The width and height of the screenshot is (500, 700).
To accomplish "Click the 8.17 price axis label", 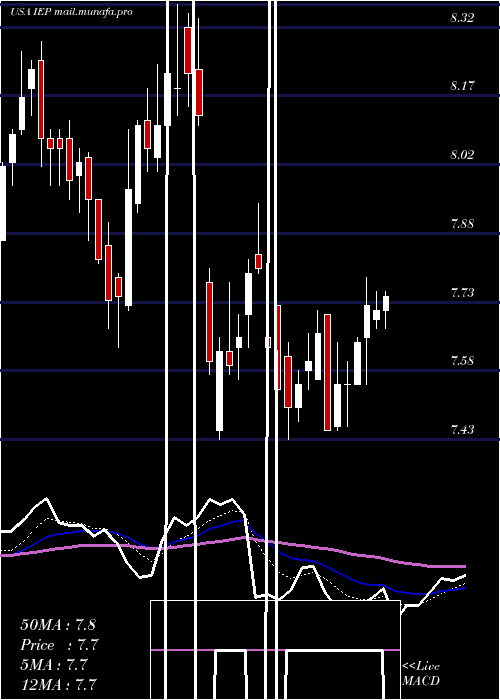I will point(462,86).
